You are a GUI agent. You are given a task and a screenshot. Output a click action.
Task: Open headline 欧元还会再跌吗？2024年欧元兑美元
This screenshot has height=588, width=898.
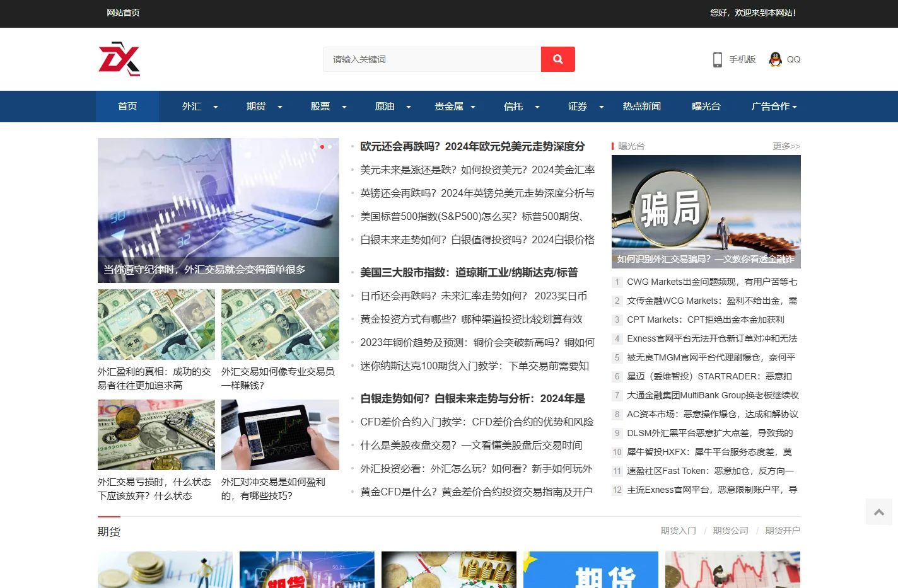point(472,146)
